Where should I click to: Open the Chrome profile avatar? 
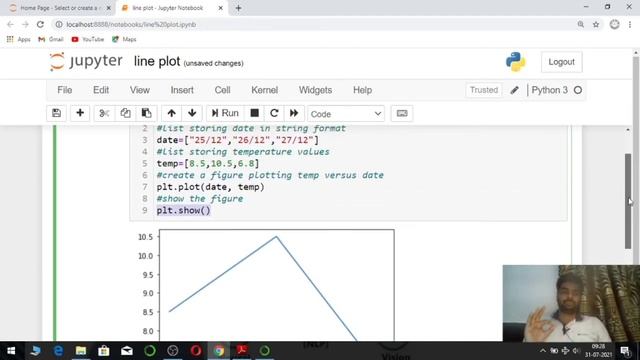[x=614, y=24]
